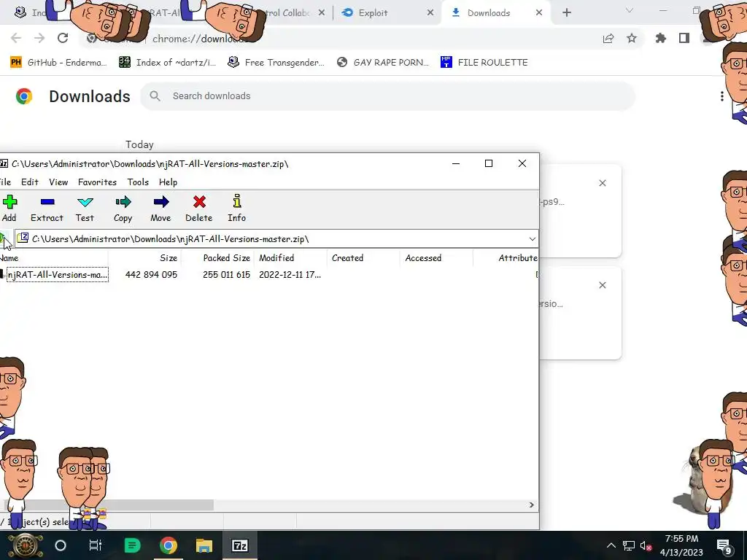
Task: Select the Move toolbar icon
Action: coord(160,209)
